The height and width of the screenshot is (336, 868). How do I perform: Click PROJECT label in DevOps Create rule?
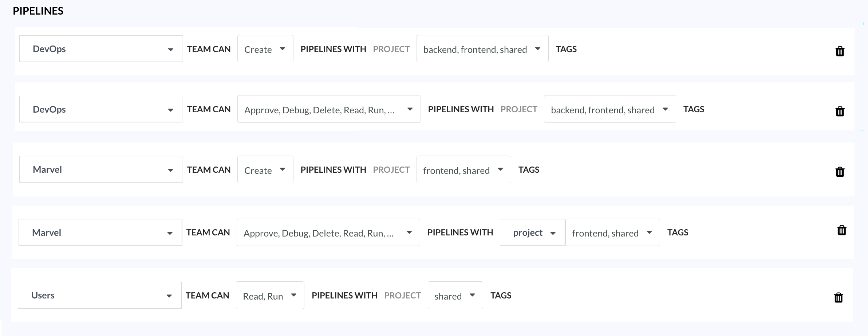point(391,49)
